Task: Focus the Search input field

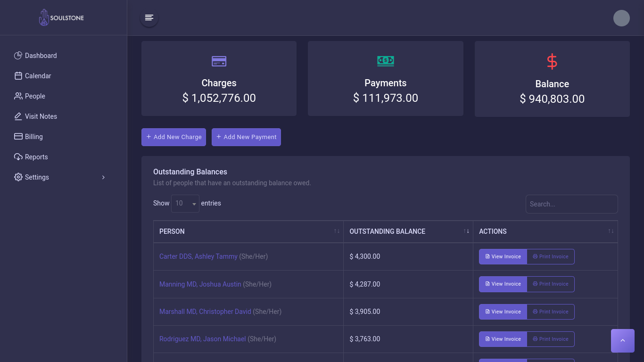Action: coord(571,204)
